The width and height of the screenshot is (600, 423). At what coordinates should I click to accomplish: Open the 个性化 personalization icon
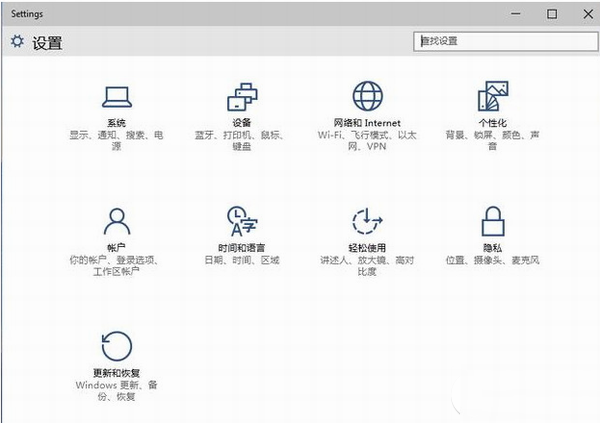pyautogui.click(x=493, y=96)
